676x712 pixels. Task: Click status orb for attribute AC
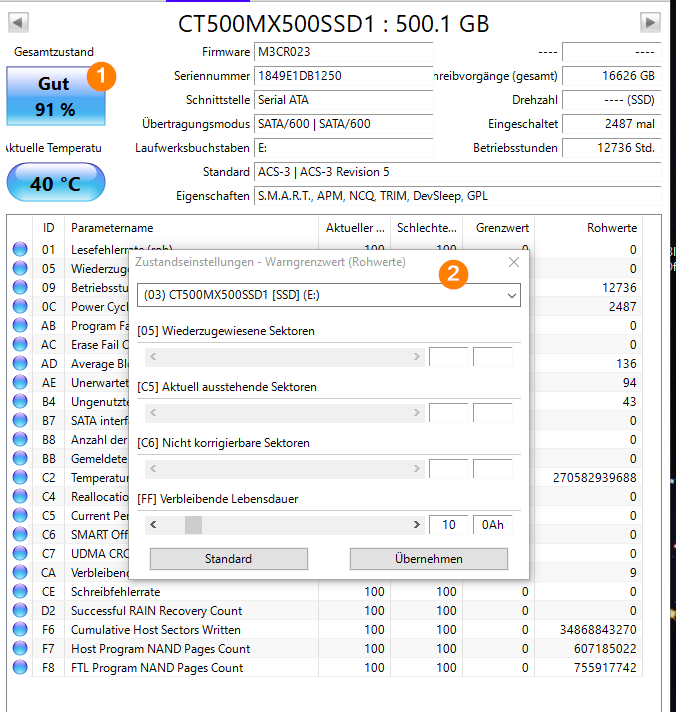point(20,345)
